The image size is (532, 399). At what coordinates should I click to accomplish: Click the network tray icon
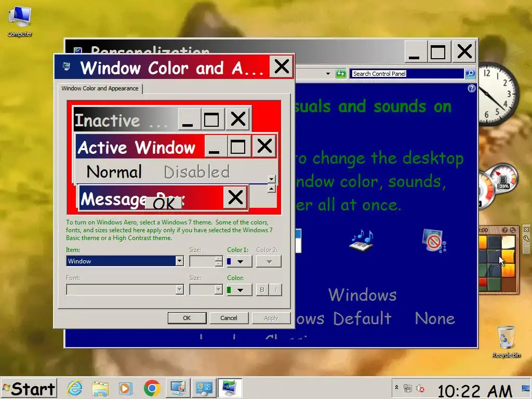tap(407, 388)
